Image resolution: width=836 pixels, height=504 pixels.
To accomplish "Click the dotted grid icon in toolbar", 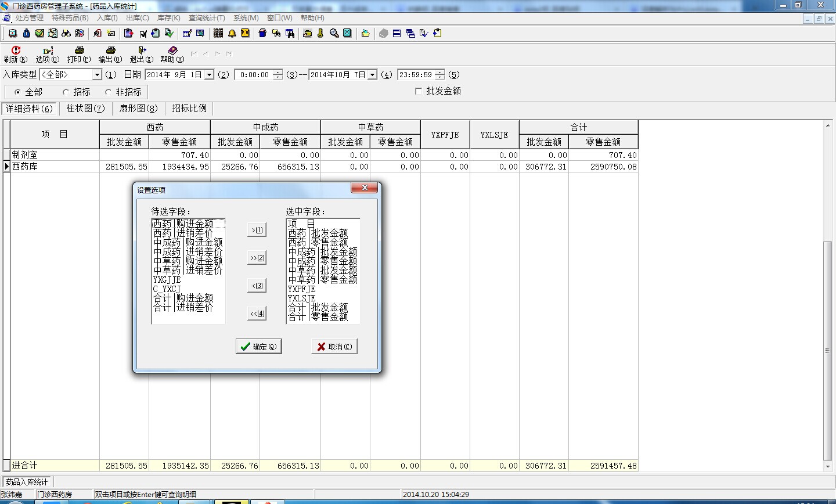I will [x=218, y=33].
